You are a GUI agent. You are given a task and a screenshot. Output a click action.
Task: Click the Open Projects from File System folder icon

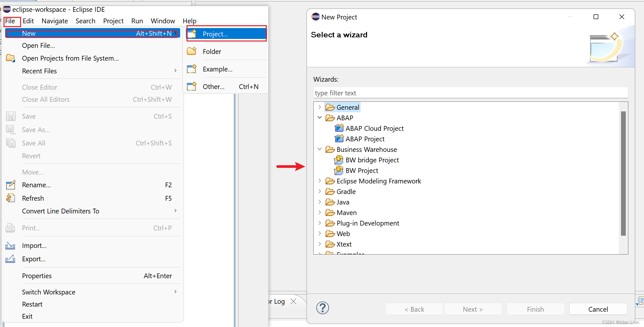(11, 58)
